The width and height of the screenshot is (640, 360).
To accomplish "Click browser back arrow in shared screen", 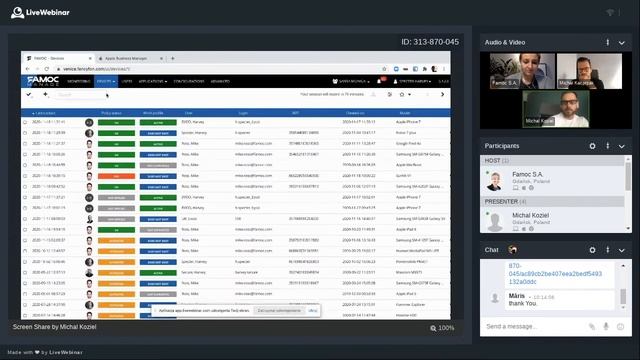I will click(28, 69).
